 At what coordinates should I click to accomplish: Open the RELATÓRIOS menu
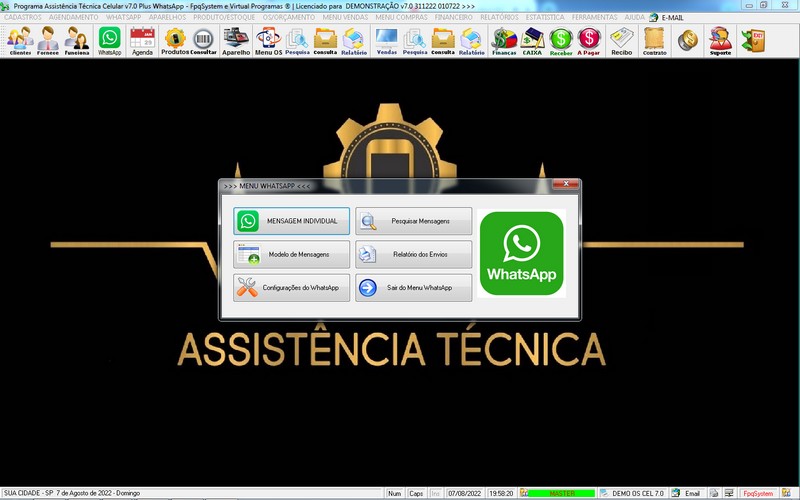click(x=499, y=17)
